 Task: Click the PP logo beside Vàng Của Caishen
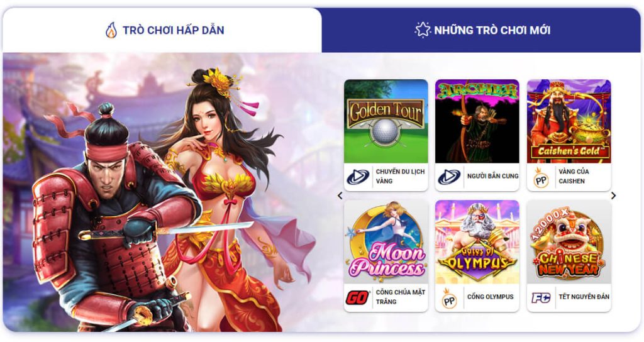[541, 178]
